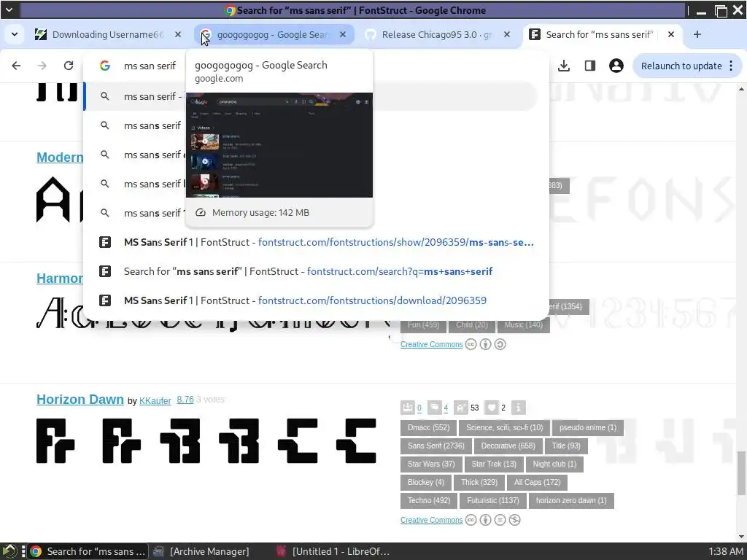Select the Star Trek (13) tag

494,464
